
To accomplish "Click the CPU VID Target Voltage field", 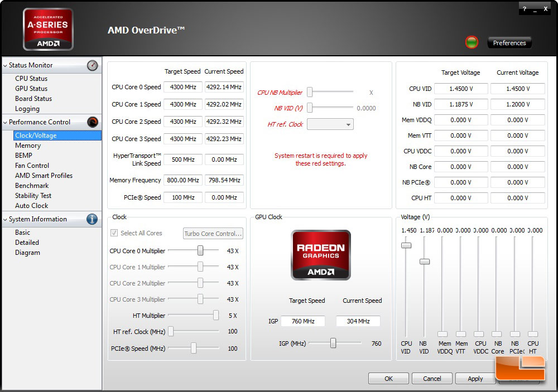I will click(x=461, y=89).
